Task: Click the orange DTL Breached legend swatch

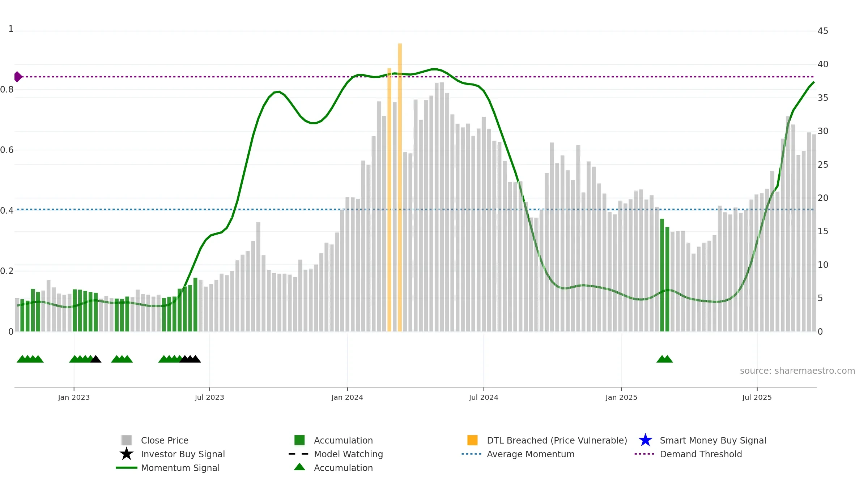Action: [472, 440]
